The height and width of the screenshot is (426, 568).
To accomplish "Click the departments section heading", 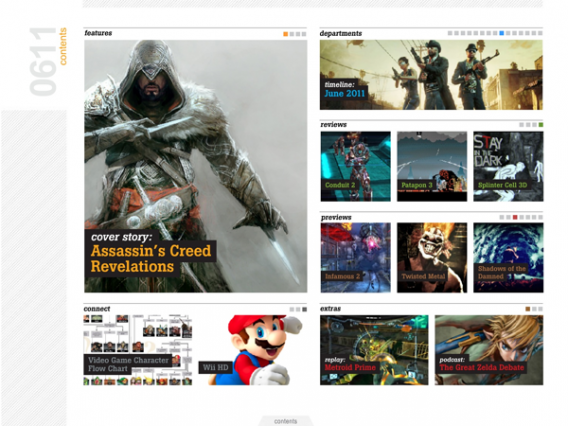I will (341, 33).
